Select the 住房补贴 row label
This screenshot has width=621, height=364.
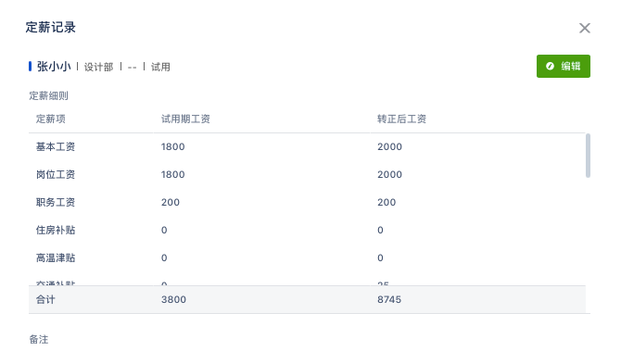[56, 230]
